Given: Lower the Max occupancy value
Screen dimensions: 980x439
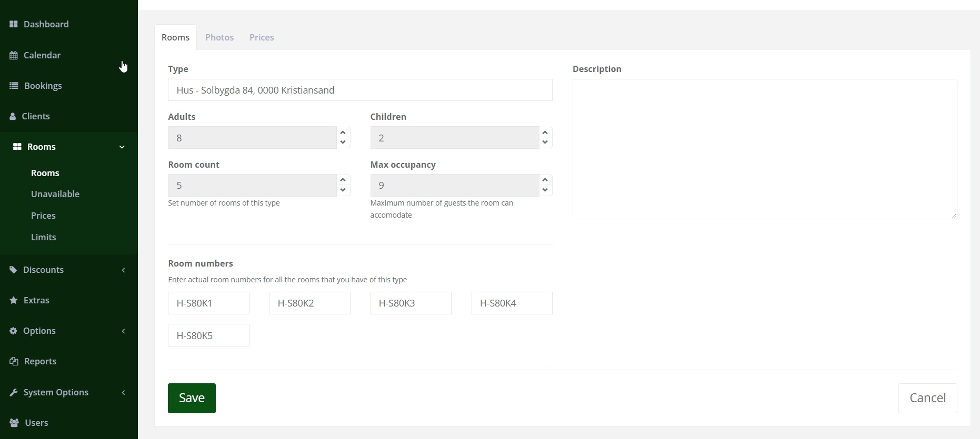Looking at the screenshot, I should (545, 190).
